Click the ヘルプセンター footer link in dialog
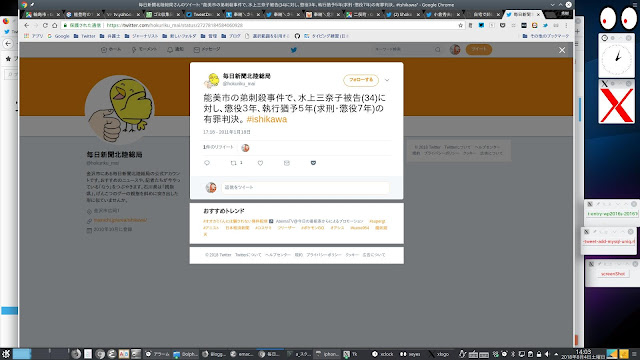This screenshot has width=640, height=360. [x=278, y=255]
